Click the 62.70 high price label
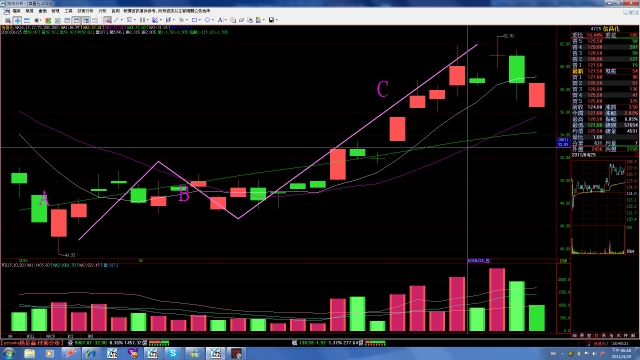This screenshot has height=360, width=640. 509,36
